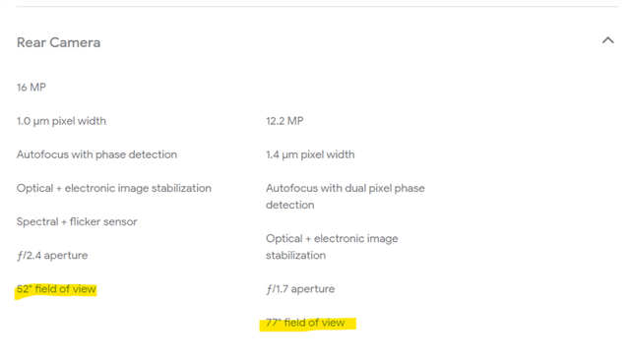Click the ƒ symbol before 1.7 aperture

coord(269,289)
